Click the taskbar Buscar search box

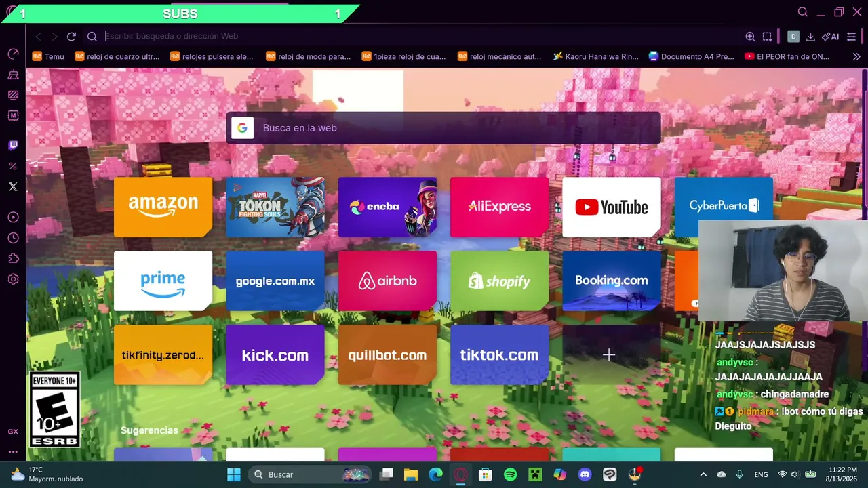[x=310, y=474]
